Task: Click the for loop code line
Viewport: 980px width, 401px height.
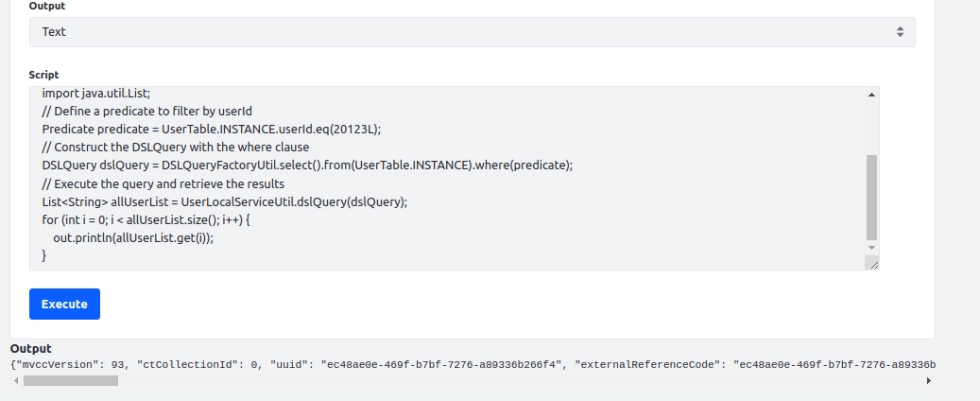Action: [146, 220]
